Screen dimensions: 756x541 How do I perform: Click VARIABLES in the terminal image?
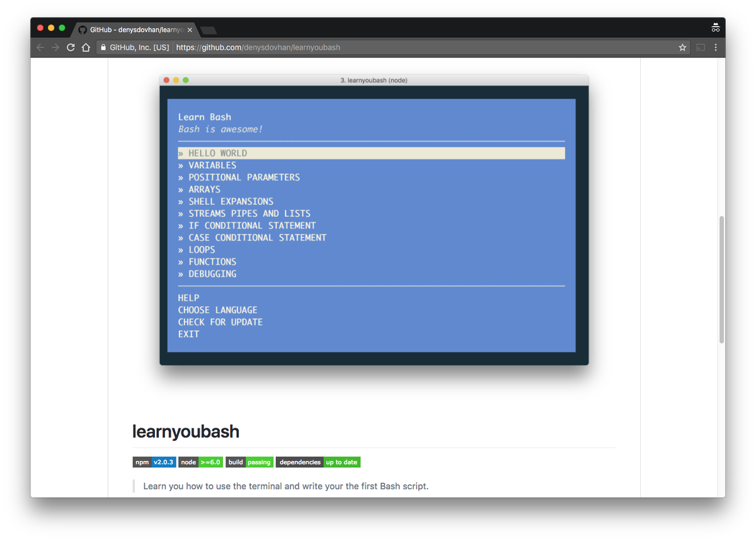212,165
